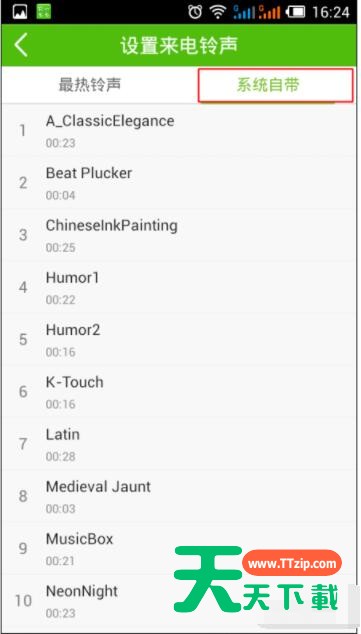Screen dimensions: 361x634
Task: Switch to the 最热铃声 tab
Action: [90, 85]
